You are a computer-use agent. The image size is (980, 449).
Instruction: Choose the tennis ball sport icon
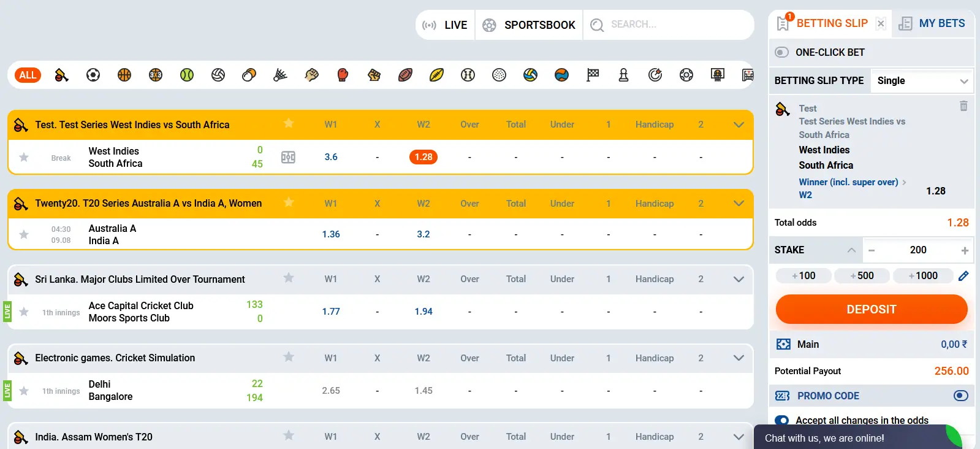click(x=187, y=75)
